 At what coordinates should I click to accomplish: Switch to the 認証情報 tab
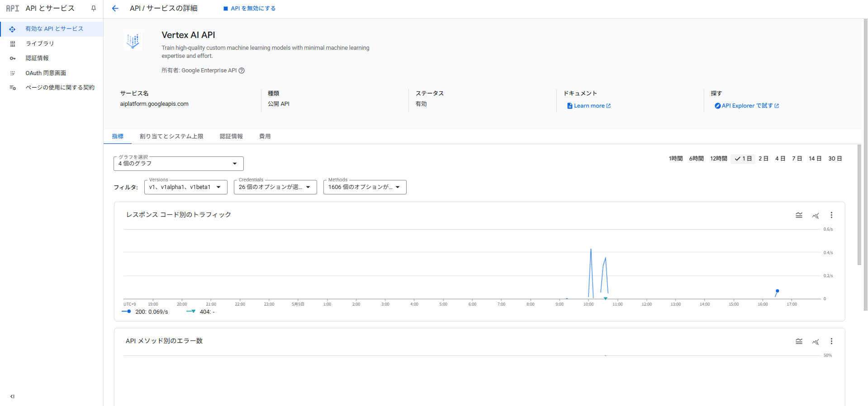pos(231,137)
